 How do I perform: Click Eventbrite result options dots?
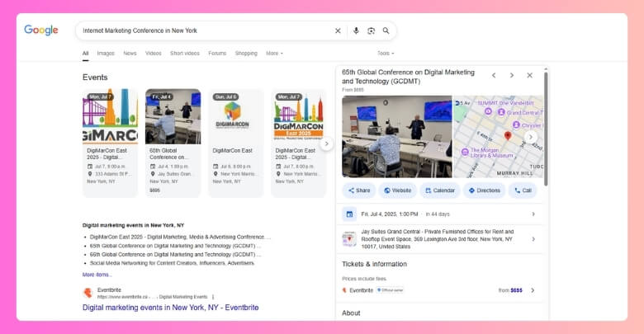(213, 297)
